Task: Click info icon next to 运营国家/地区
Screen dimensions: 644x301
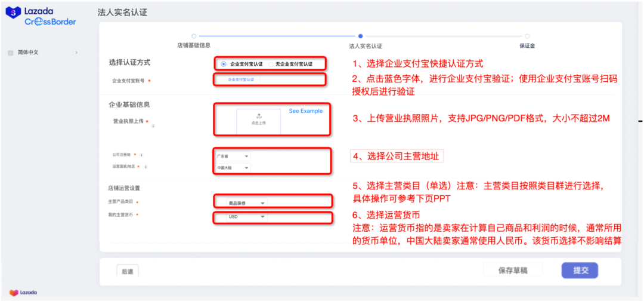Action: pos(145,167)
